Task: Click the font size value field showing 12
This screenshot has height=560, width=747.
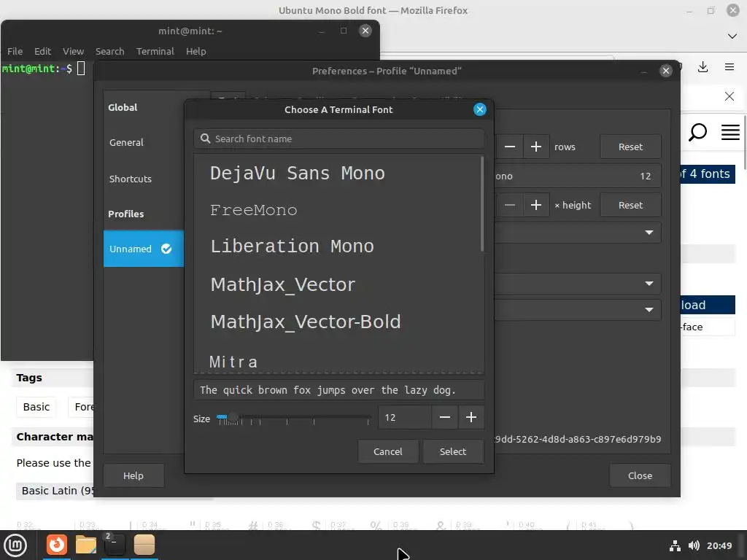Action: 405,418
